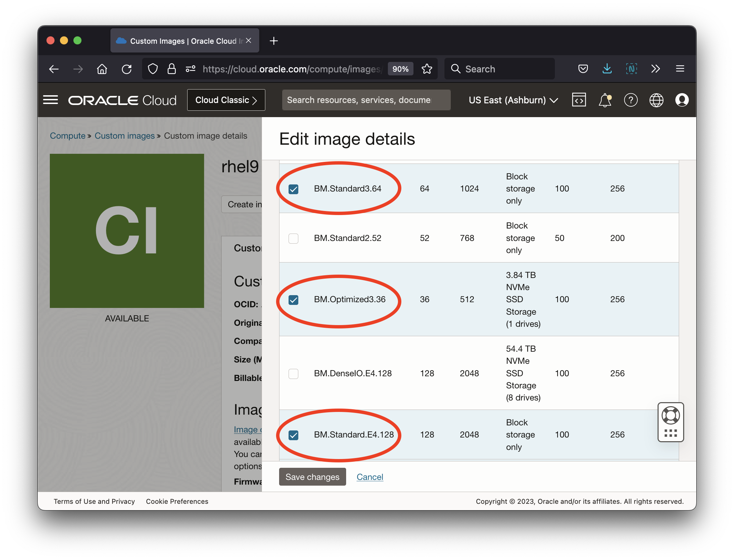Click the bookmark star in the address bar
The image size is (734, 560).
point(427,69)
